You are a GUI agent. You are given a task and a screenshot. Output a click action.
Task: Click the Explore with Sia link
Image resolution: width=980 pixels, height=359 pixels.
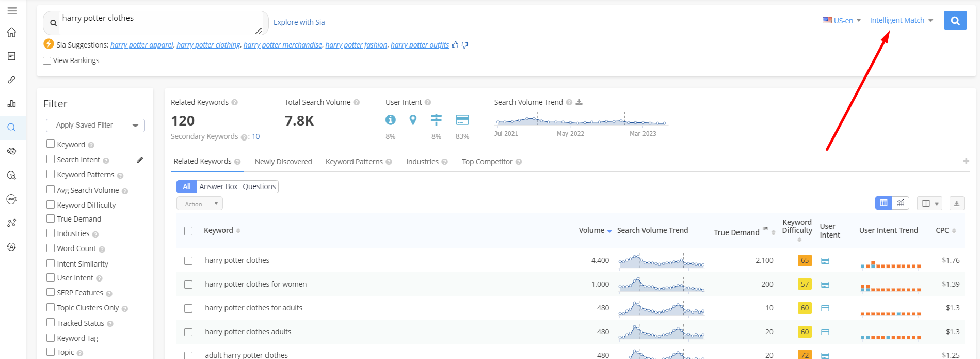coord(299,22)
